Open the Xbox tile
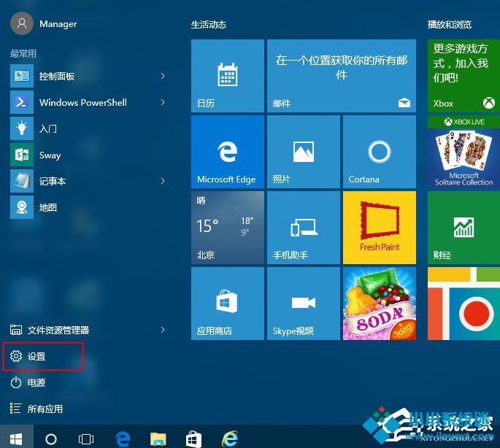Image resolution: width=500 pixels, height=448 pixels. 464,76
